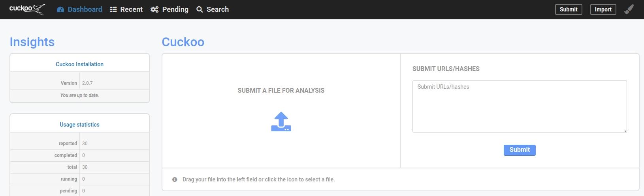Screen dimensions: 644x196
Task: Click the blue file upload icon
Action: point(281,122)
